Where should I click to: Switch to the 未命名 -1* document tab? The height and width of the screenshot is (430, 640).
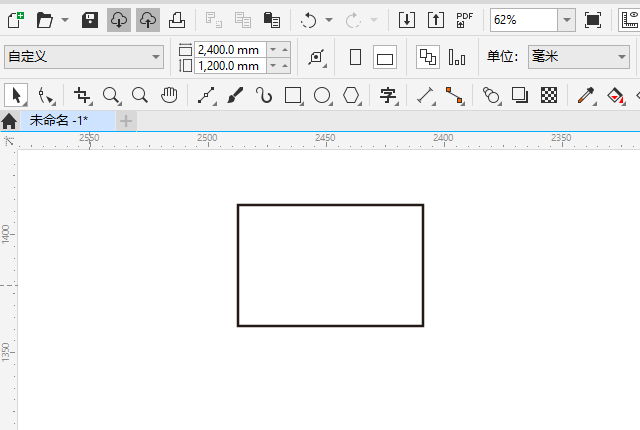[68, 121]
